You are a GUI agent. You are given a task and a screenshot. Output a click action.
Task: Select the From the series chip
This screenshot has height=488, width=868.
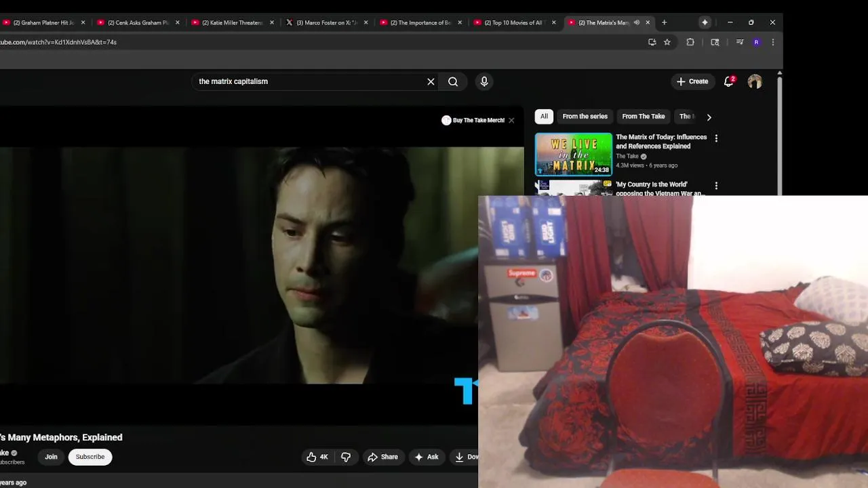[x=585, y=117]
